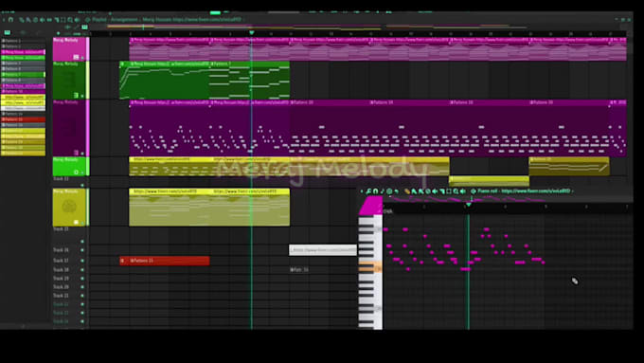Mute Track 15 using its green dot
This screenshot has height=363, width=644.
click(x=82, y=242)
